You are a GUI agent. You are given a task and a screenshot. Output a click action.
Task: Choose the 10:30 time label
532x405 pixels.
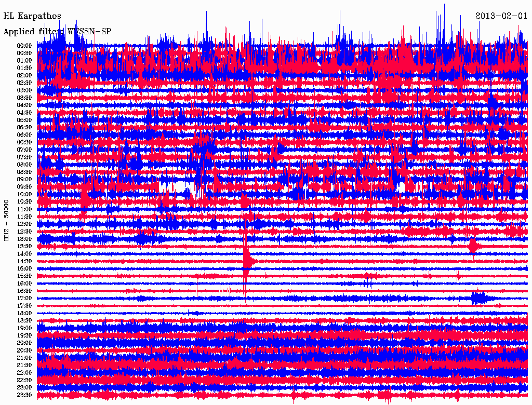point(24,201)
